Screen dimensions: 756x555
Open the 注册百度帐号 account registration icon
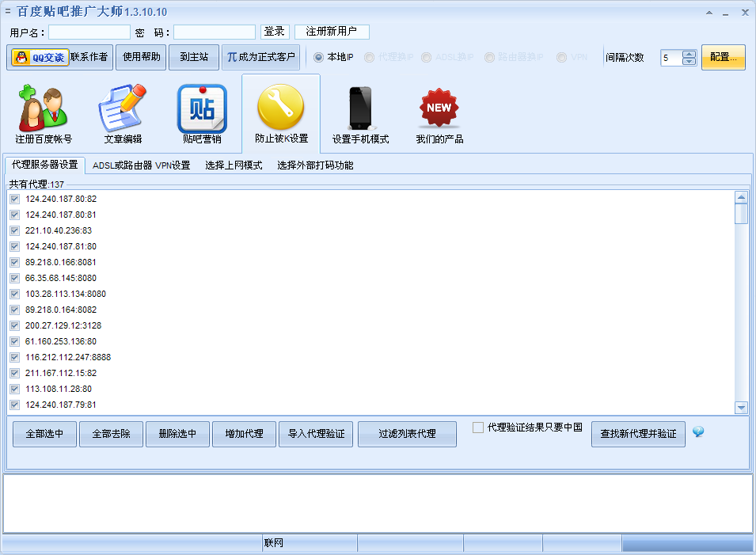pyautogui.click(x=44, y=109)
